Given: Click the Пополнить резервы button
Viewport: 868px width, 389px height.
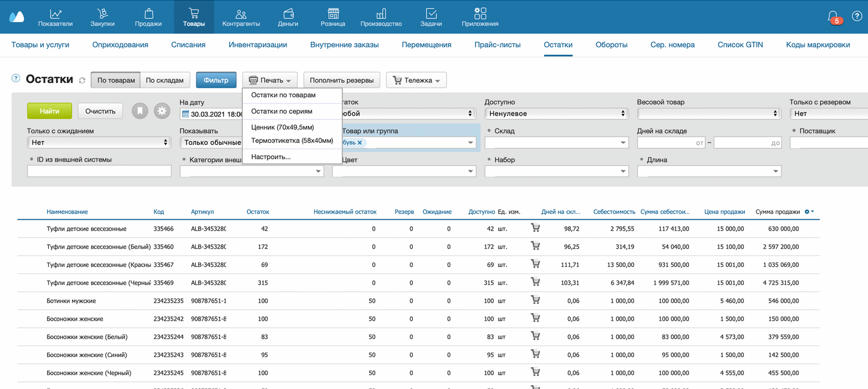Looking at the screenshot, I should point(342,80).
